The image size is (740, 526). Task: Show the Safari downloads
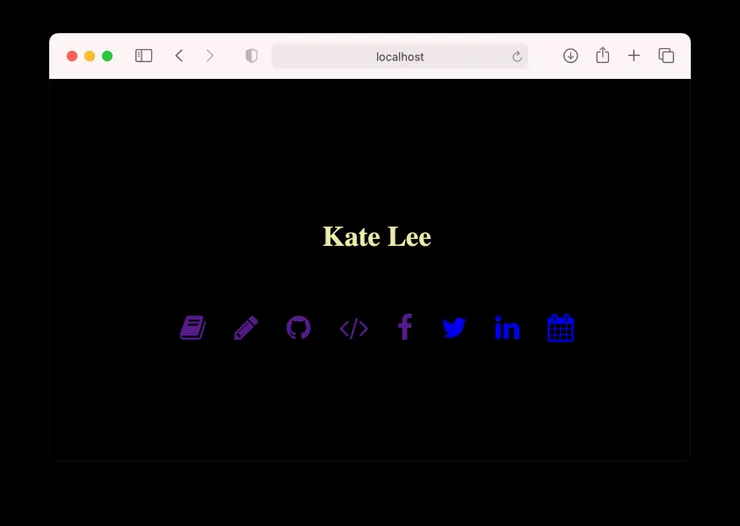click(571, 56)
